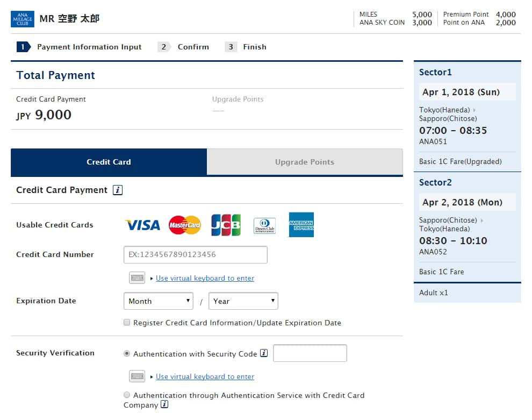Switch to the Upgrade Points tab
This screenshot has height=420, width=532.
click(305, 162)
